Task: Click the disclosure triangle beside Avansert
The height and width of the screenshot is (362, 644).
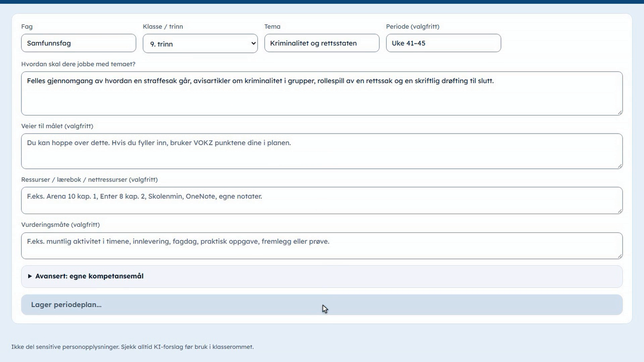Action: pyautogui.click(x=30, y=276)
